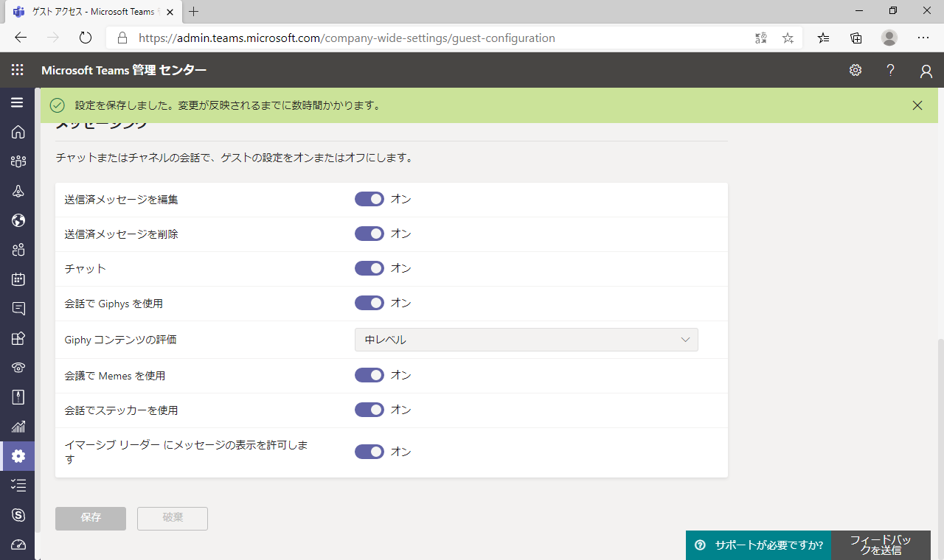
Task: Open the Locations globe icon
Action: point(18,220)
